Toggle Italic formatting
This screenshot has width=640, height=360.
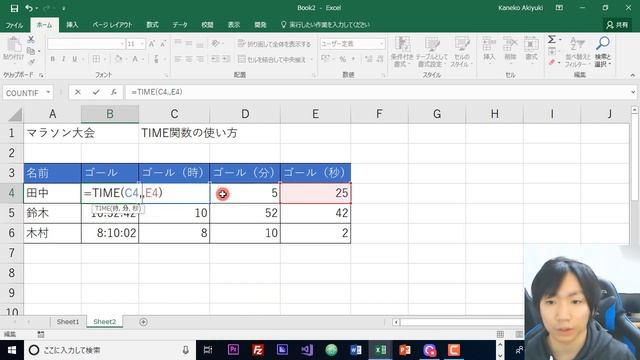pyautogui.click(x=64, y=59)
